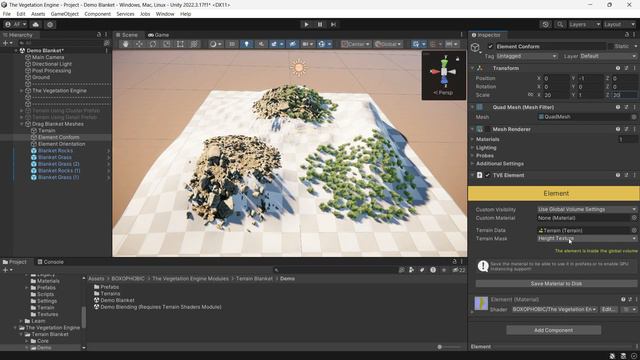Click the Add Component button
This screenshot has height=360, width=640.
coord(553,330)
